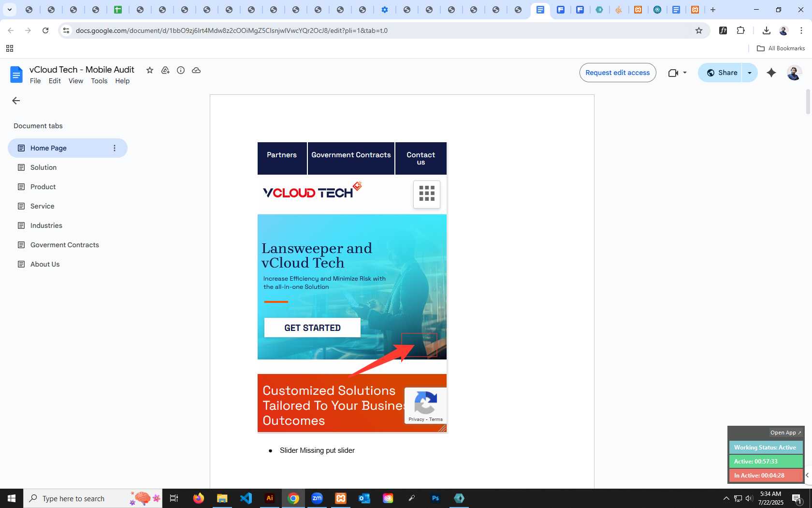812x508 pixels.
Task: Click the embedded website screenshot image
Action: click(x=352, y=287)
